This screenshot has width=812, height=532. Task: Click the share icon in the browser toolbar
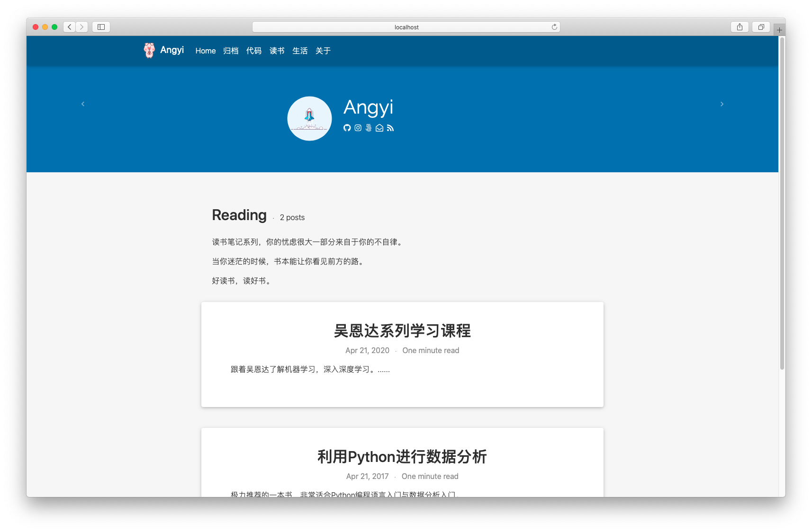pos(739,27)
